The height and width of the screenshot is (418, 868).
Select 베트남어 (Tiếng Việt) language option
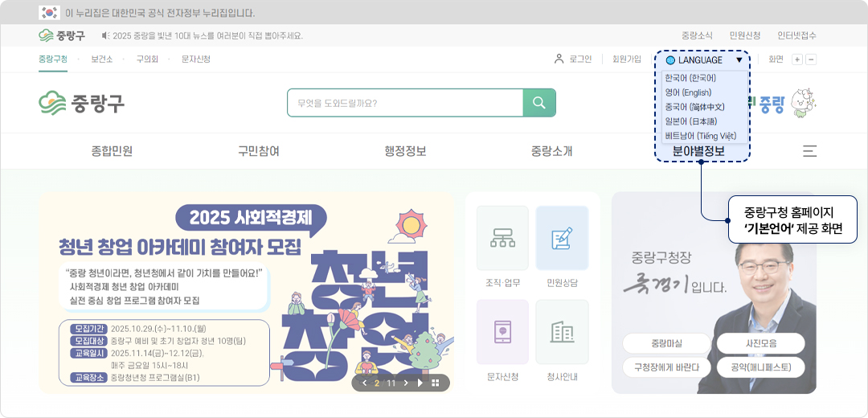701,136
